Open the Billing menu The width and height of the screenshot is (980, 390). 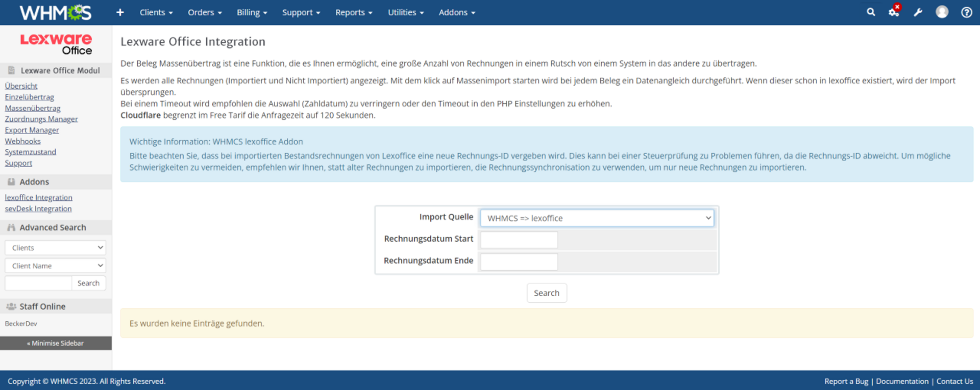252,12
